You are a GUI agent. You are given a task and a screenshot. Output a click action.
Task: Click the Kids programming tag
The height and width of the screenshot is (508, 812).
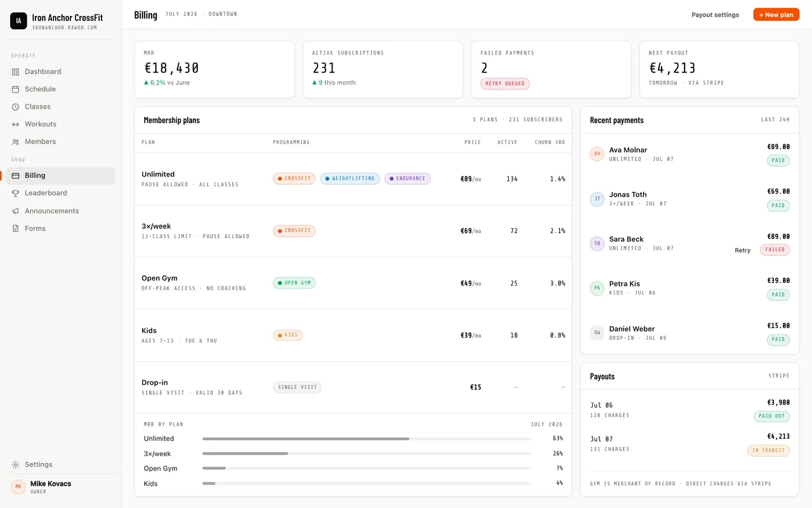(288, 335)
